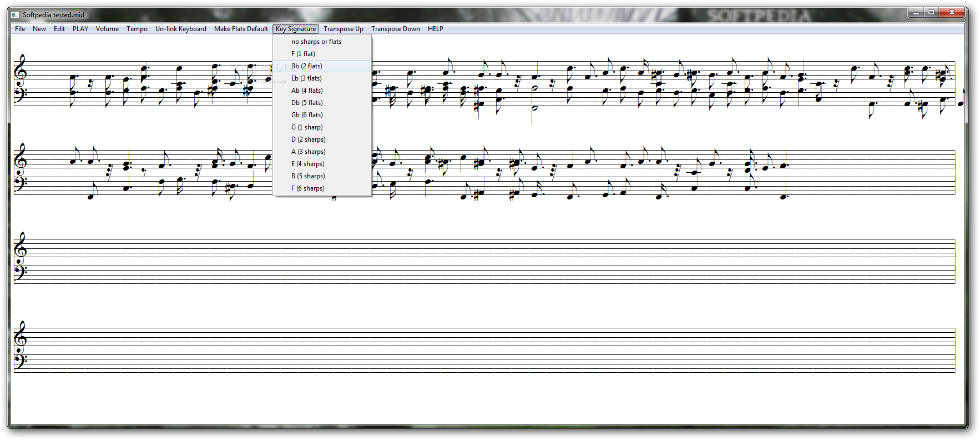The height and width of the screenshot is (440, 980).
Task: Click Un-link Keyboard
Action: [x=181, y=29]
